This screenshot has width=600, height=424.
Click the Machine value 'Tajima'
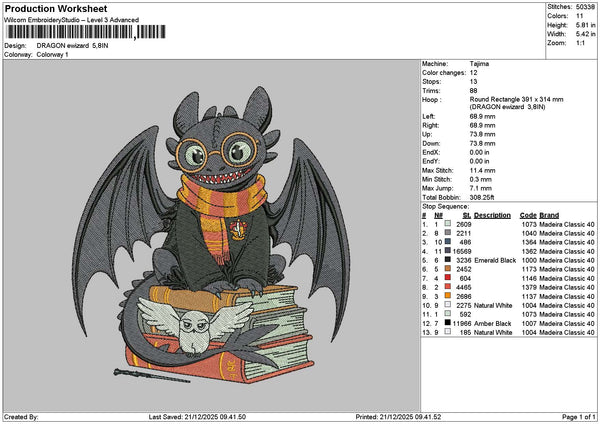click(x=479, y=64)
